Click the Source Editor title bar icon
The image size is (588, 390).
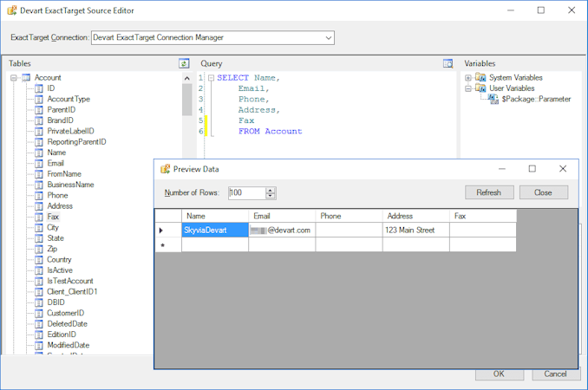(12, 10)
